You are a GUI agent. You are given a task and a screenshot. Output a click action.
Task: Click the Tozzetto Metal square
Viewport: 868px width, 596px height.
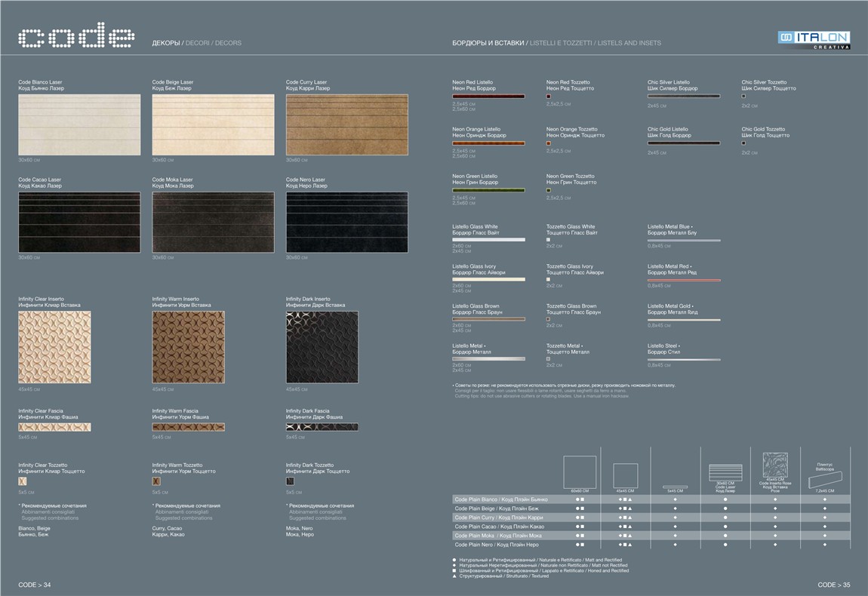click(548, 359)
